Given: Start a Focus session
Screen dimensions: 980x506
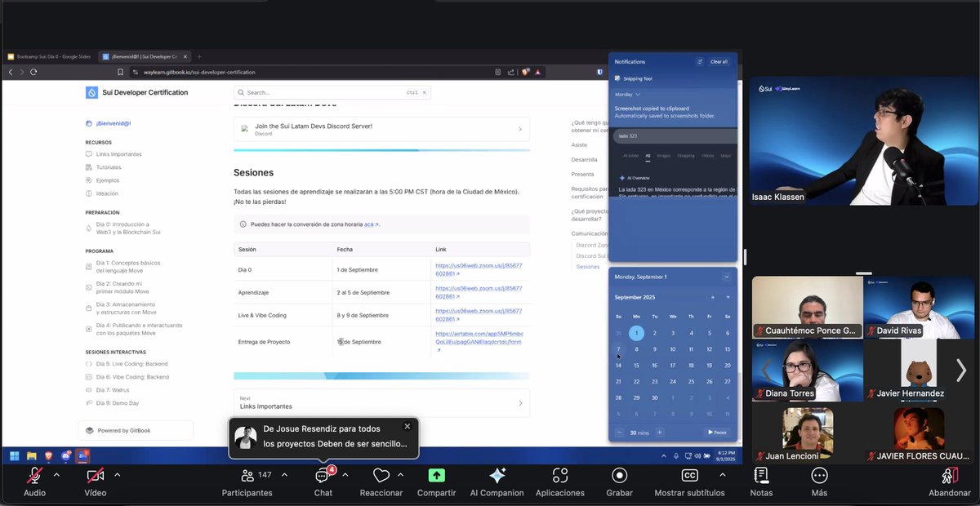Looking at the screenshot, I should (x=718, y=433).
